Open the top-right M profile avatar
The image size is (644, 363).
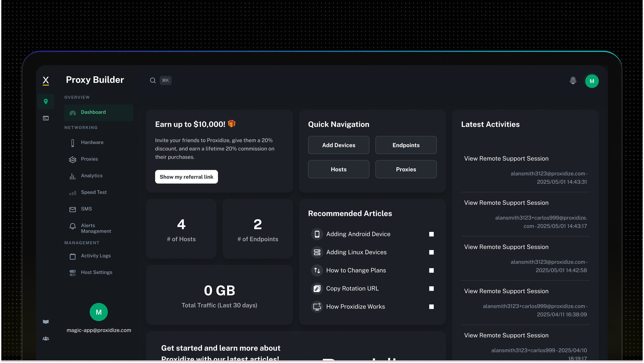592,81
